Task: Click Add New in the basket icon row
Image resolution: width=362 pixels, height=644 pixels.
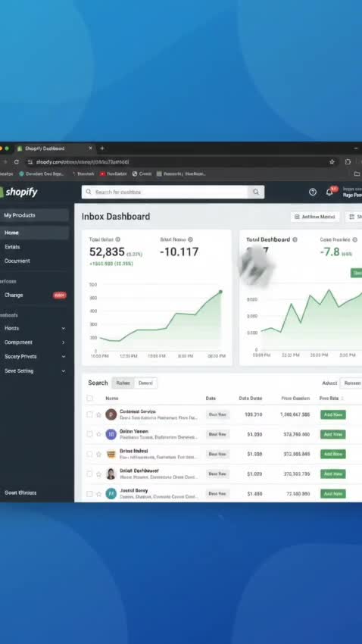Action: coord(333,454)
